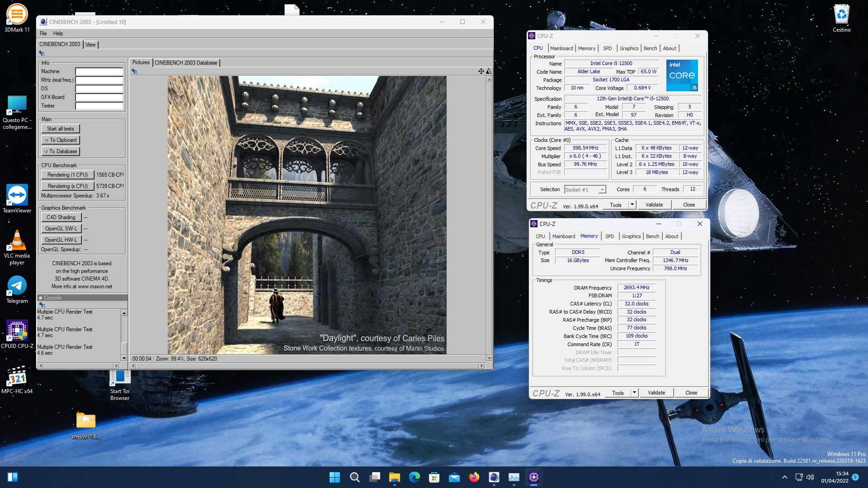The width and height of the screenshot is (868, 488).
Task: Click the MHz (real freq.) input field
Action: (99, 80)
